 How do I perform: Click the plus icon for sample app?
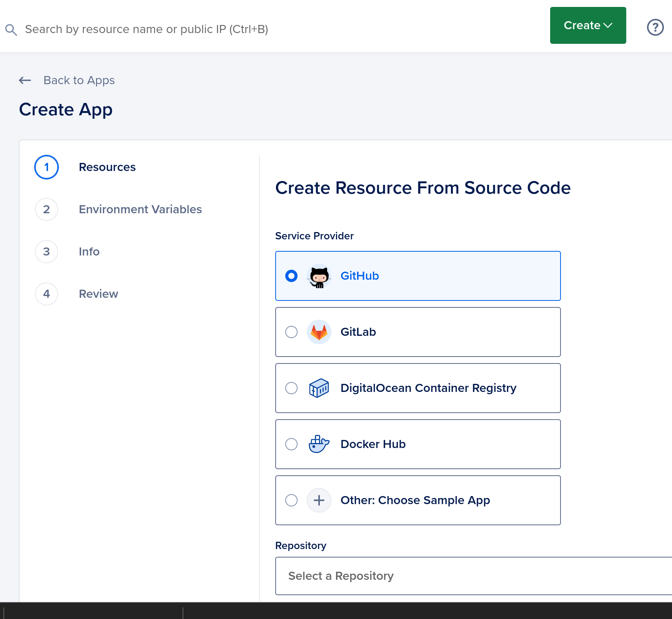[x=319, y=500]
